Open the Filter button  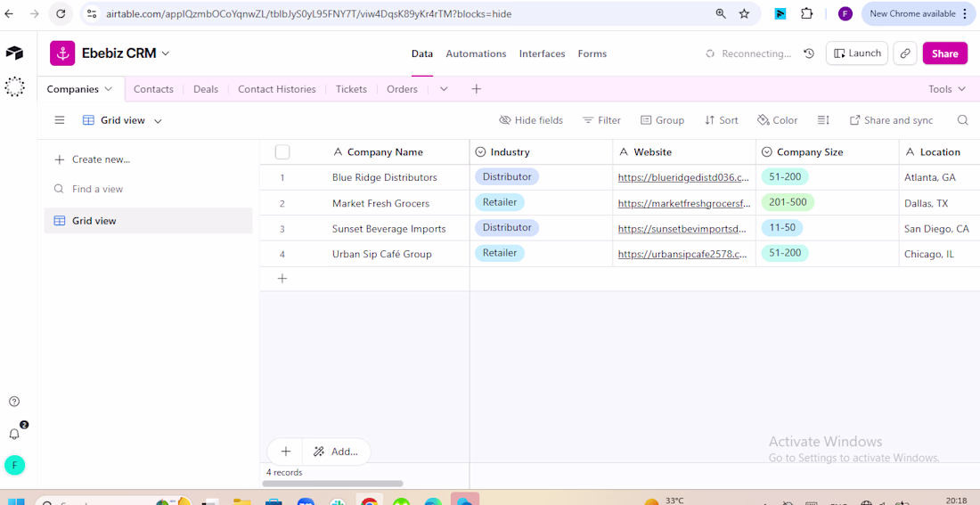[x=601, y=120]
